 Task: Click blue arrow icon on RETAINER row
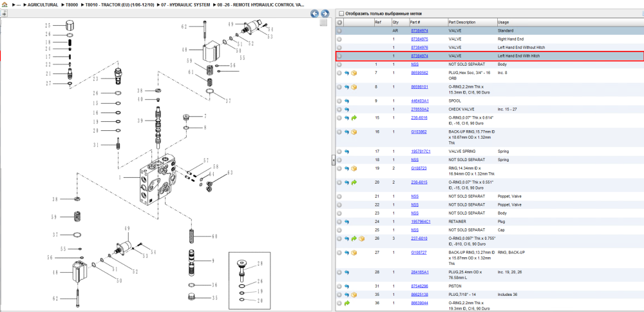346,222
